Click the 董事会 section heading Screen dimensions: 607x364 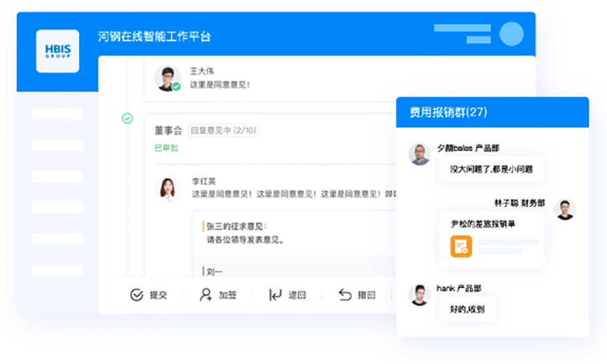point(169,131)
